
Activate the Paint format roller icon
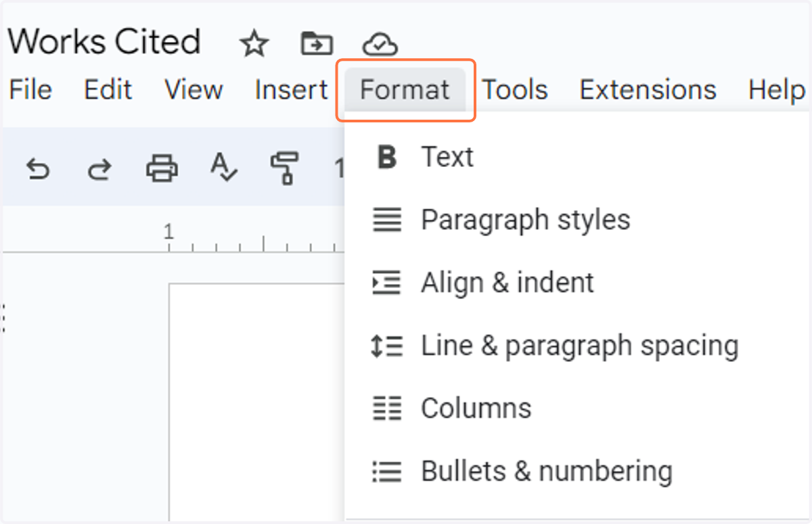click(x=284, y=168)
